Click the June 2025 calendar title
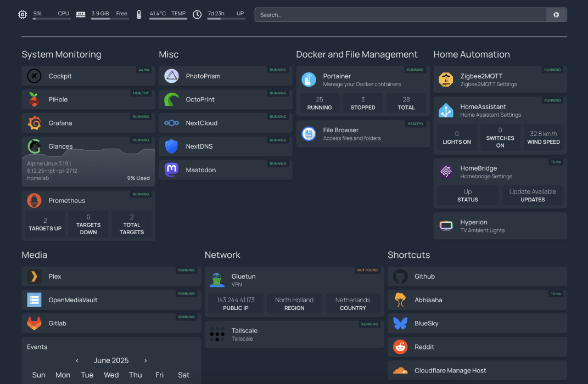The width and height of the screenshot is (588, 384). [111, 360]
